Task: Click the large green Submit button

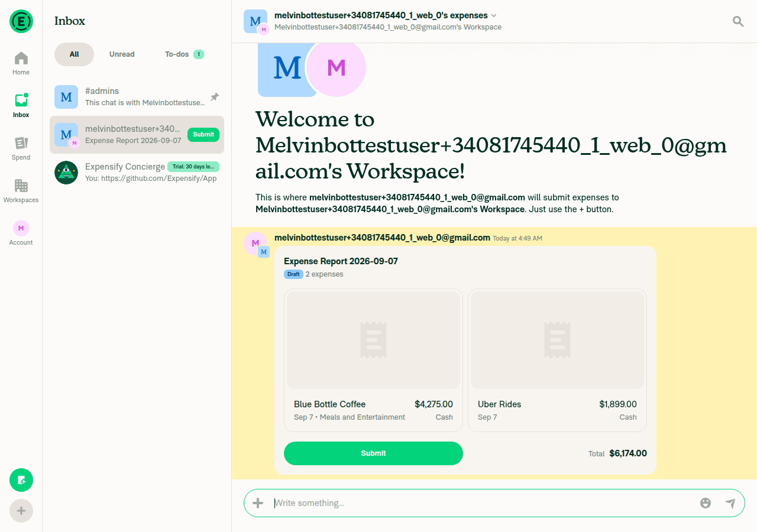Action: 373,453
